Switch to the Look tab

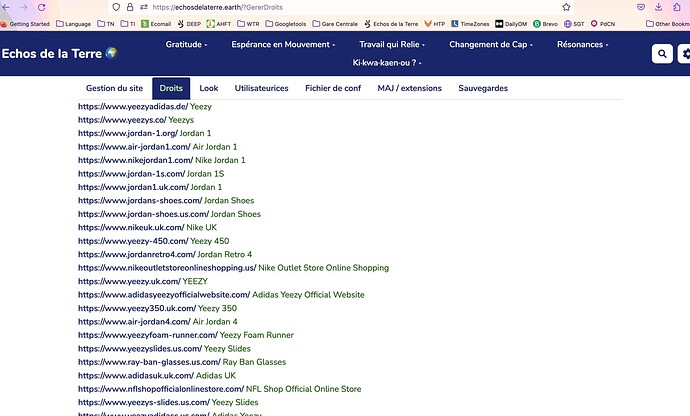[x=209, y=88]
